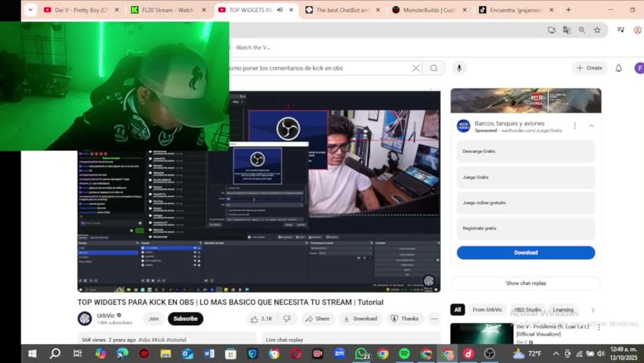This screenshot has width=644, height=363.
Task: Click the Juega Gratis ad link
Action: tap(526, 177)
